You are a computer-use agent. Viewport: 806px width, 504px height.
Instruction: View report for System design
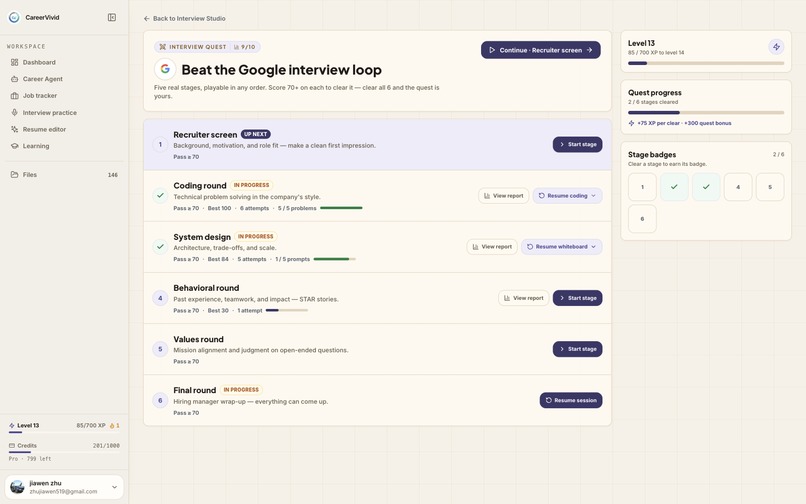tap(492, 247)
